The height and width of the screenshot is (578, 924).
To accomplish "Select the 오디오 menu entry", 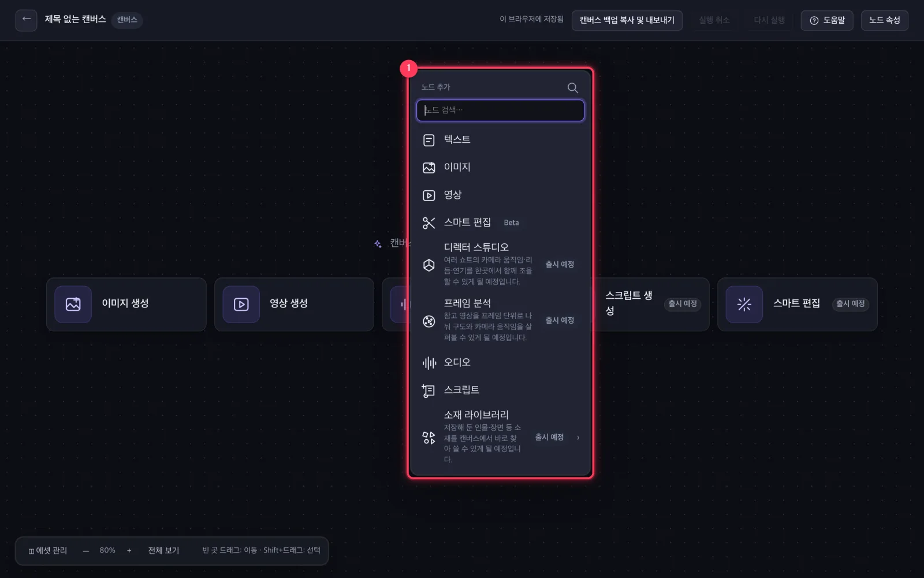I will 500,363.
